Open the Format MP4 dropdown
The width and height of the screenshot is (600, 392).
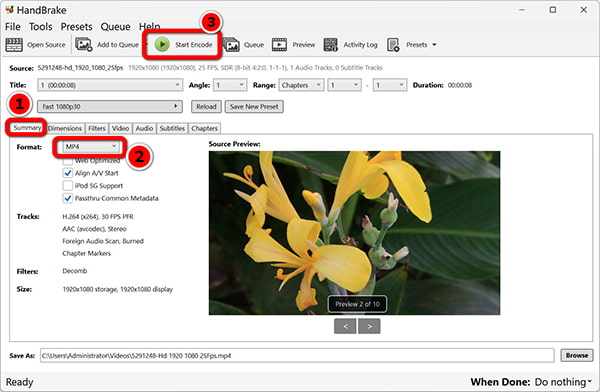click(x=90, y=147)
